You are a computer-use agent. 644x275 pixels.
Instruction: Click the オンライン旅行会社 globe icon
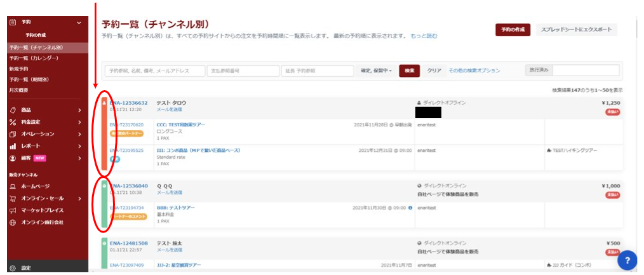point(13,222)
